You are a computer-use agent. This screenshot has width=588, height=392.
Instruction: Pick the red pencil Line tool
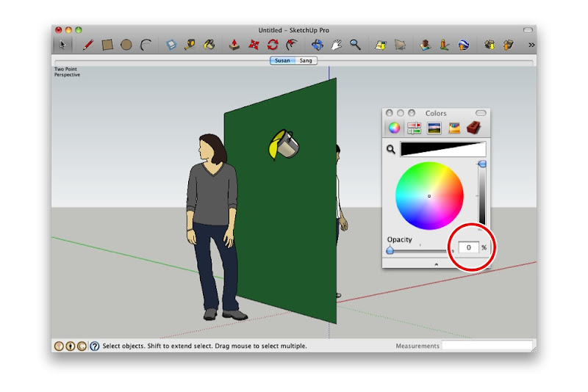coord(88,45)
